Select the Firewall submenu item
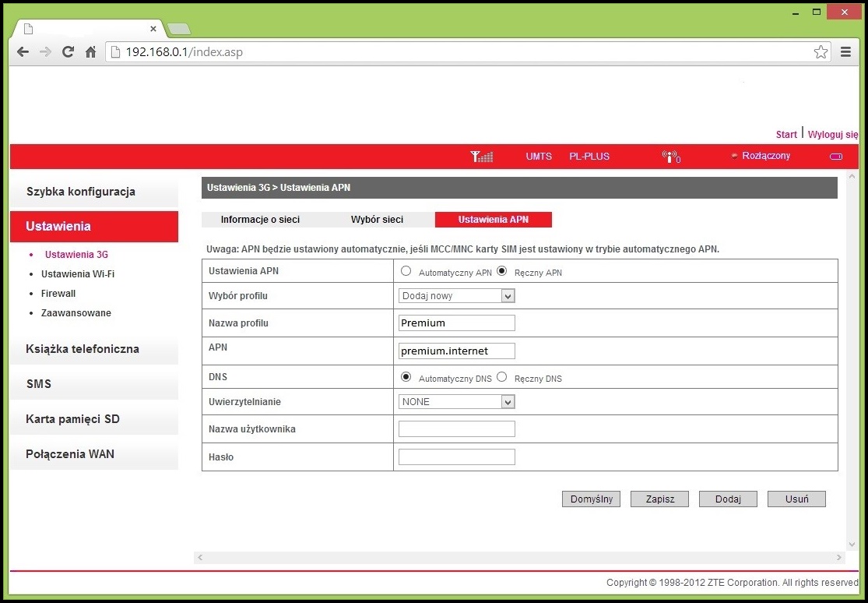 tap(58, 294)
